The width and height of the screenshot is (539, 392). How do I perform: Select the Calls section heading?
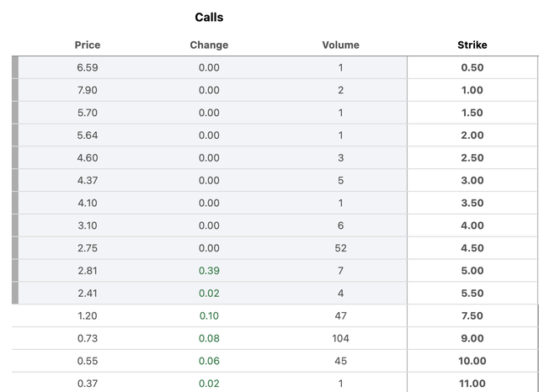tap(209, 17)
